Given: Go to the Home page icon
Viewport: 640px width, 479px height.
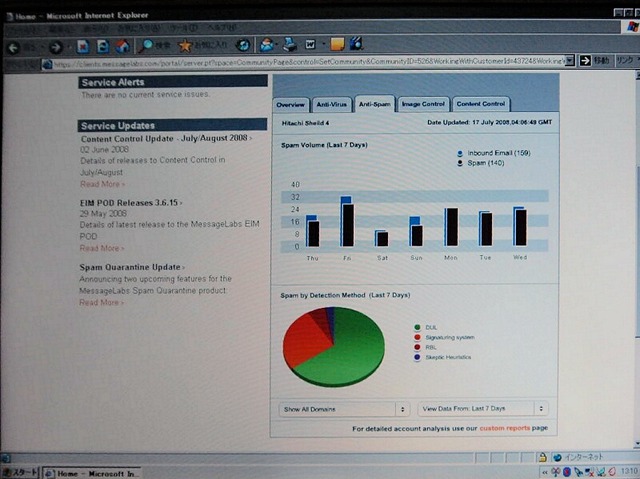Looking at the screenshot, I should point(122,46).
